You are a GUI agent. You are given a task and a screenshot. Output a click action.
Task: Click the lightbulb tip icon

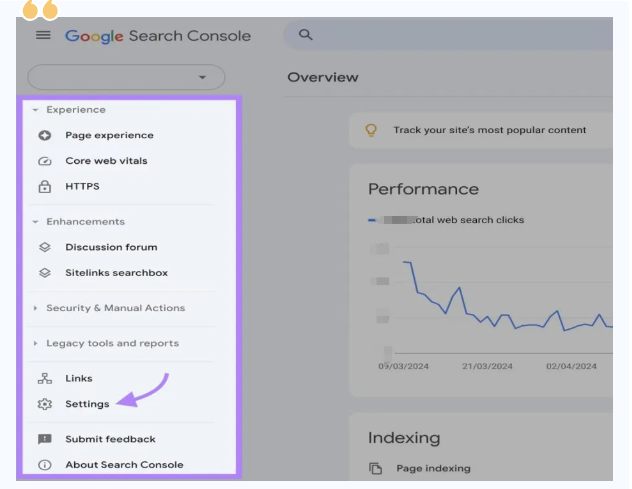371,130
